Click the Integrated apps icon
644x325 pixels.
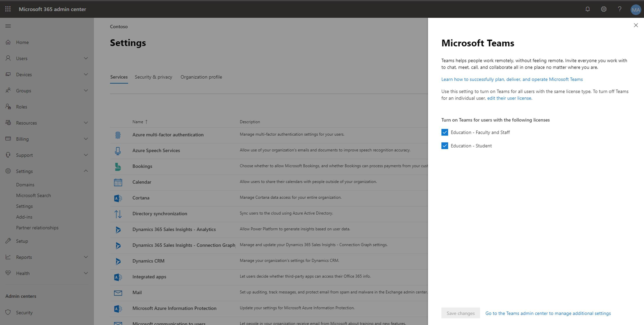coord(118,276)
